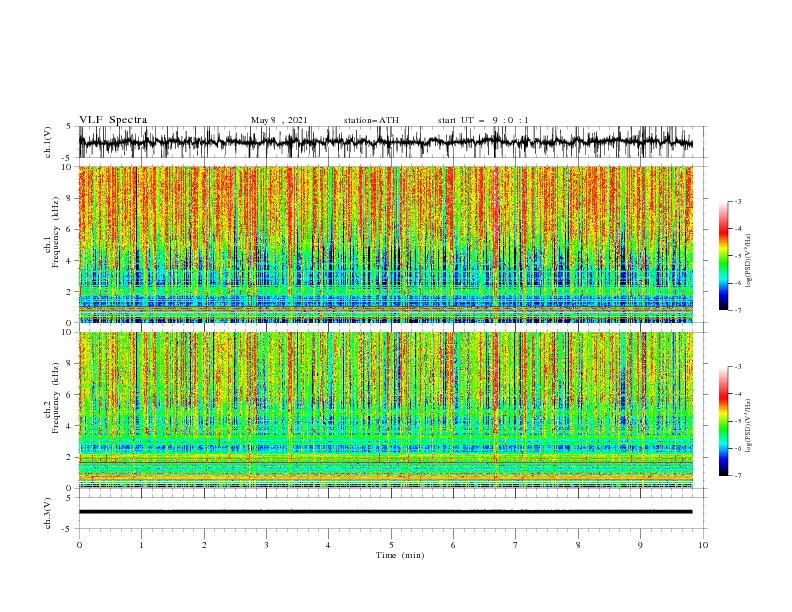Viewport: 792px width, 612px height.
Task: Click the "ch.1(V)" axis label
Action: point(48,143)
